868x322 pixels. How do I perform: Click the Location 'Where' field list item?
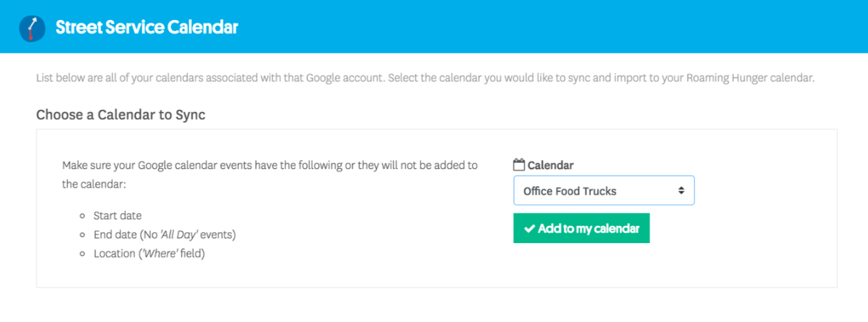[149, 253]
